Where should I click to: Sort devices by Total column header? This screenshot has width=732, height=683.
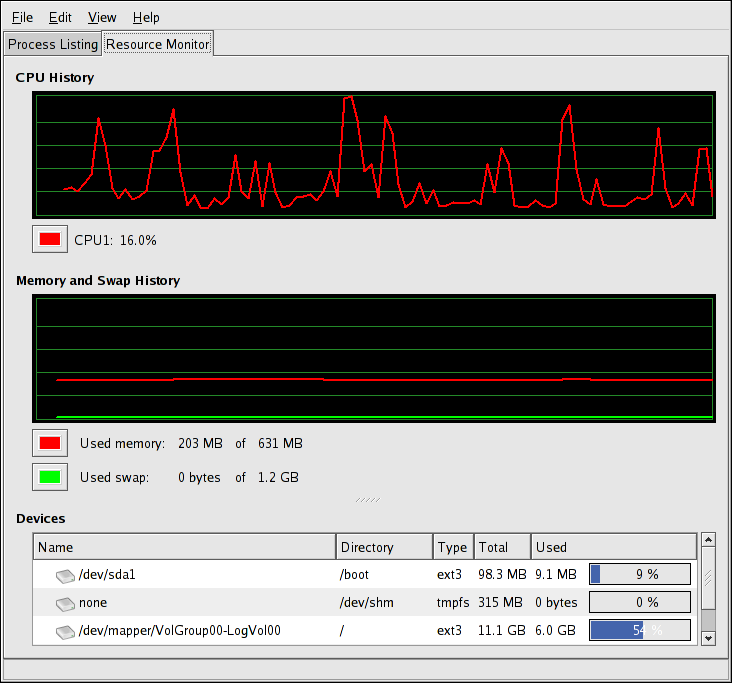[x=501, y=547]
